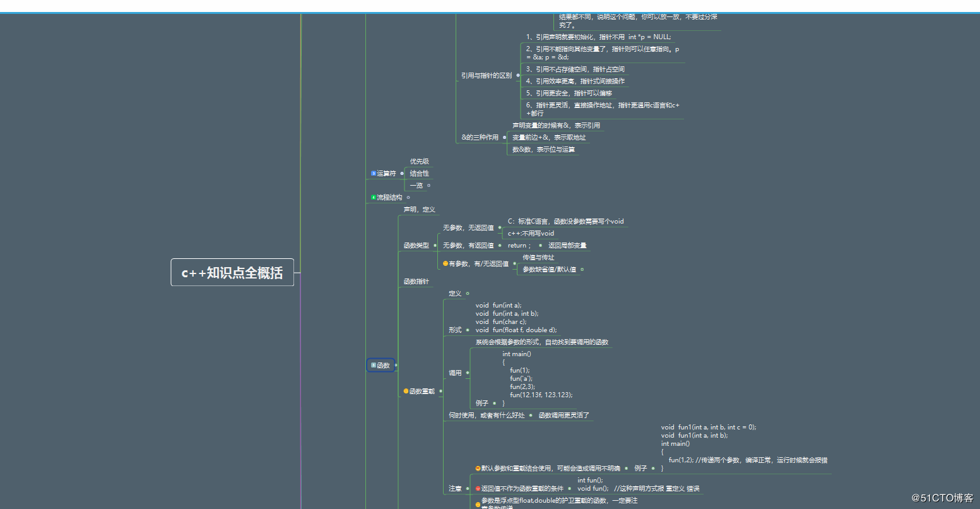This screenshot has width=980, height=509.
Task: Expand the 流程结构 node
Action: [408, 197]
